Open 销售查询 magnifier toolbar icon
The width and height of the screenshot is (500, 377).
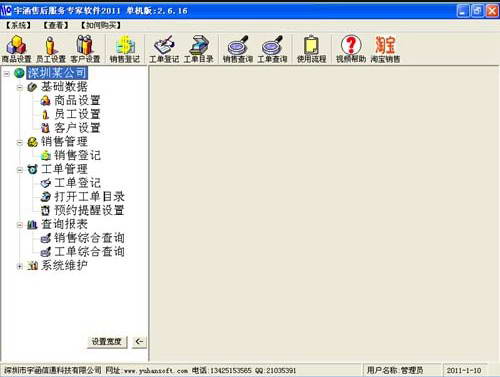[238, 49]
